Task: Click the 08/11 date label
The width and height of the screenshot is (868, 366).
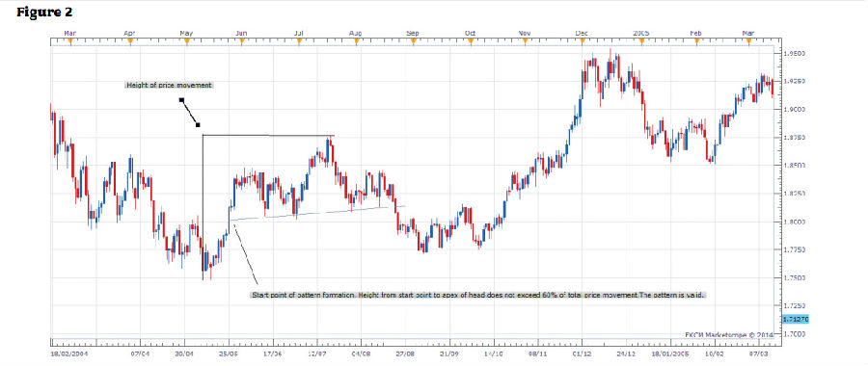Action: tap(537, 353)
